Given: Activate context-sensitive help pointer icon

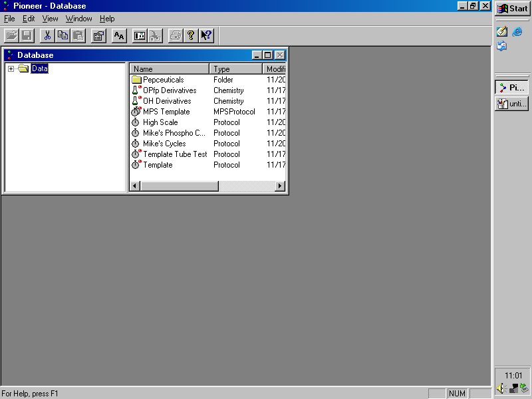Looking at the screenshot, I should 206,35.
